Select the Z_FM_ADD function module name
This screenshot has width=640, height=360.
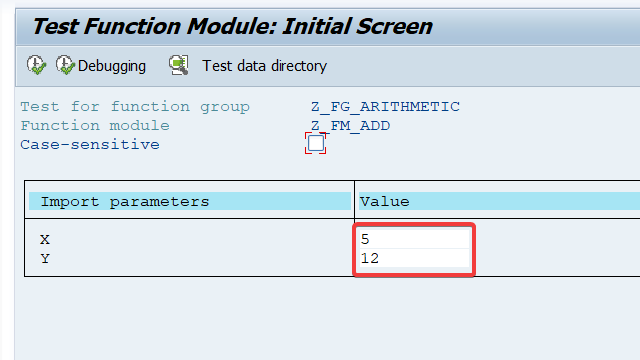351,125
